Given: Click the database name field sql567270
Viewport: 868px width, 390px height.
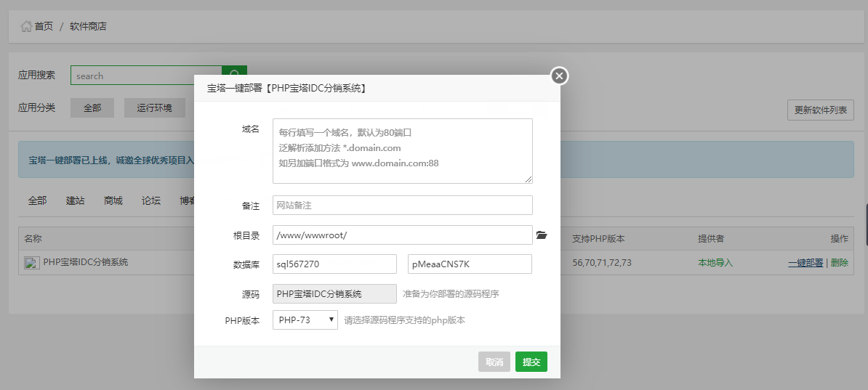Looking at the screenshot, I should pyautogui.click(x=334, y=264).
